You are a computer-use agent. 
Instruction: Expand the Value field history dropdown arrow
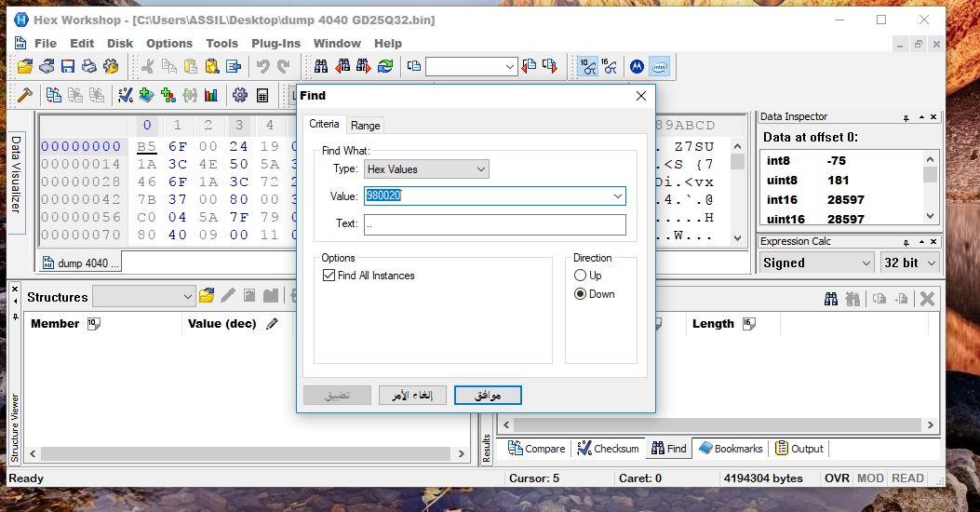(617, 196)
